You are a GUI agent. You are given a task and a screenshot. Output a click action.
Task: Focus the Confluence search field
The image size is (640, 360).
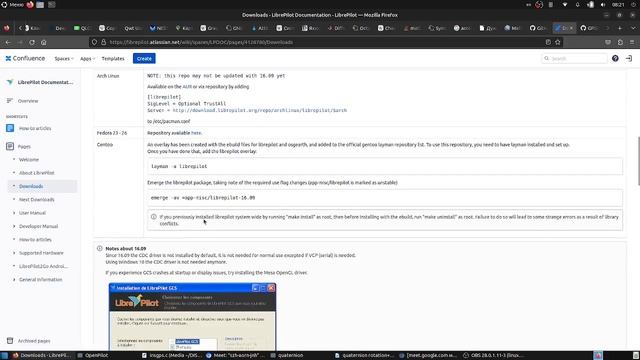pyautogui.click(x=574, y=58)
